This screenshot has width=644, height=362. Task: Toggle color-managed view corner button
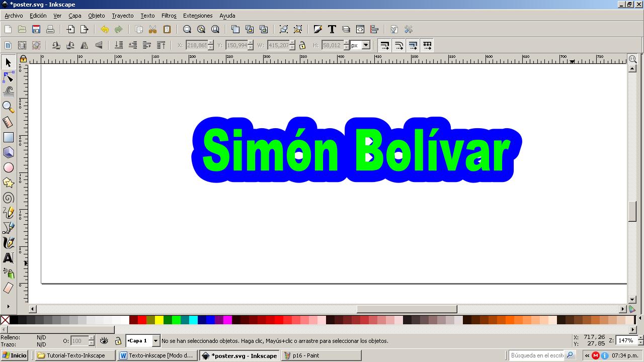point(632,309)
